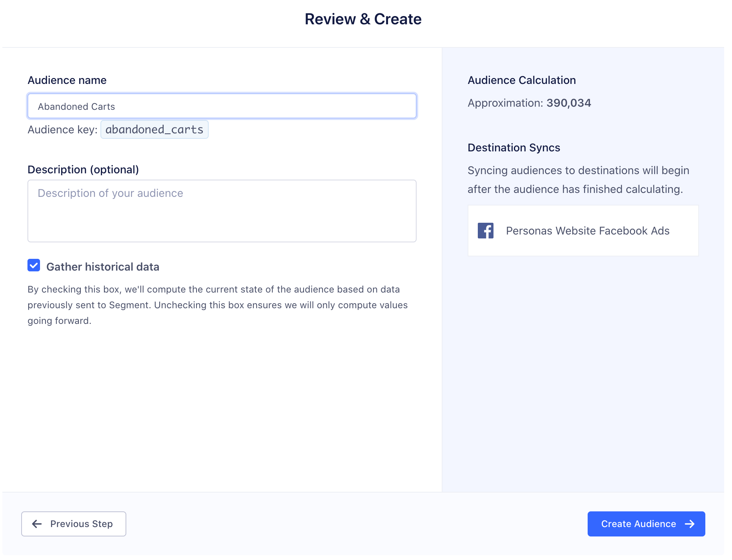The height and width of the screenshot is (560, 732).
Task: Focus the Audience name input field
Action: click(x=222, y=106)
